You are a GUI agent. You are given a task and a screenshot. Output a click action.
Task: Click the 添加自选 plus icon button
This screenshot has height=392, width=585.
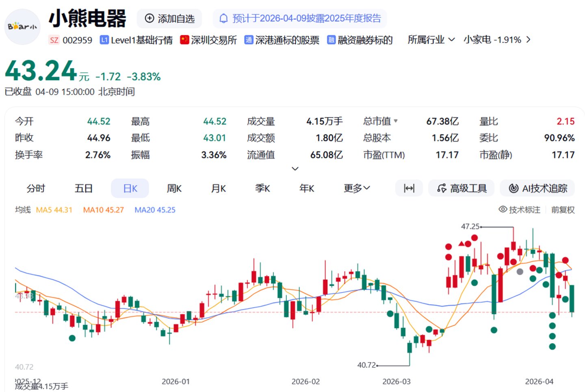tap(149, 19)
